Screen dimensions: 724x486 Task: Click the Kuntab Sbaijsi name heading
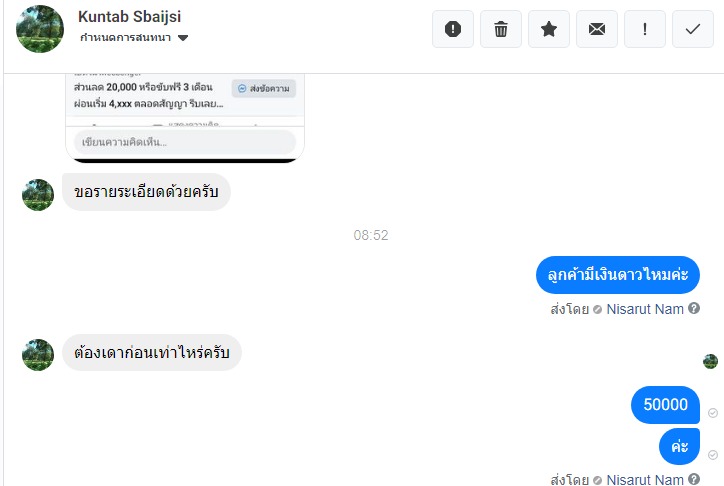pyautogui.click(x=130, y=17)
